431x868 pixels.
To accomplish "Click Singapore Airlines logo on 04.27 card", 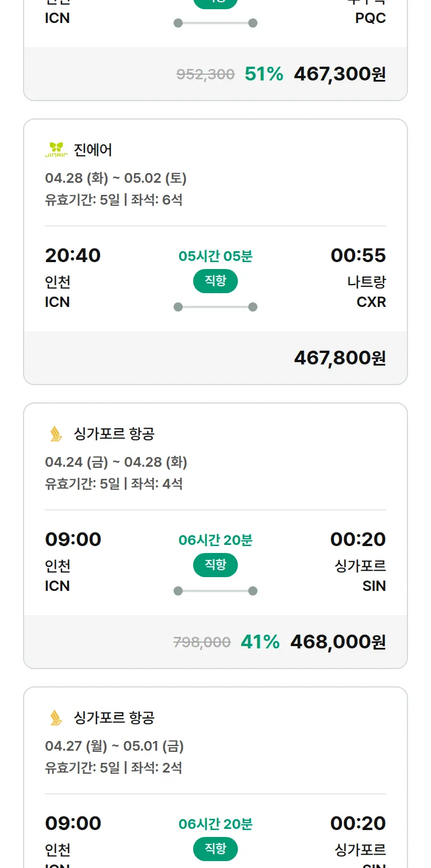I will point(56,718).
